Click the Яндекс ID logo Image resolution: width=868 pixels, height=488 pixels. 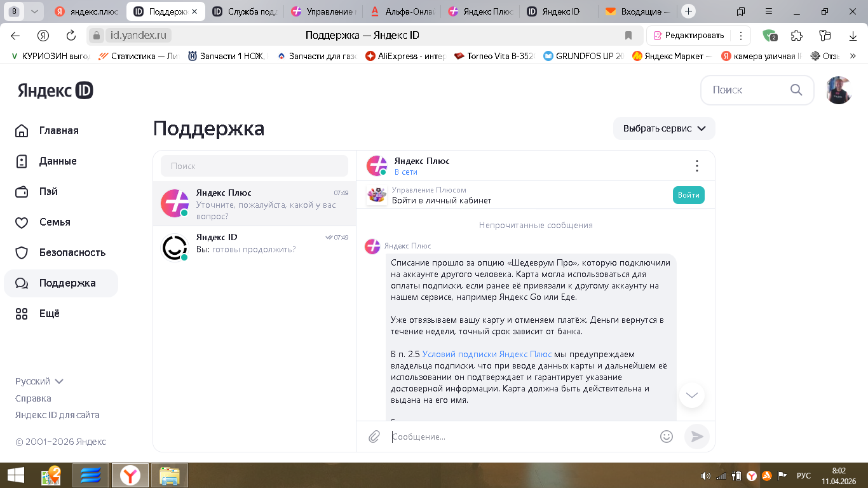55,90
